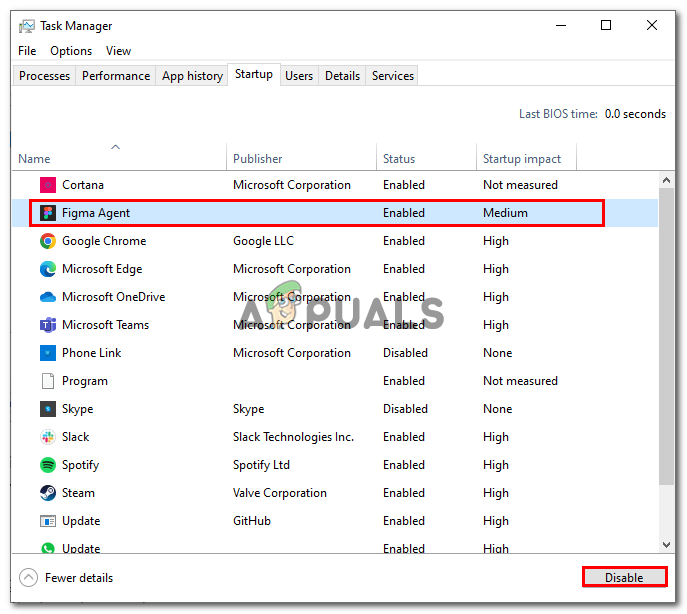Switch to the Details tab
The height and width of the screenshot is (614, 687).
click(x=342, y=76)
